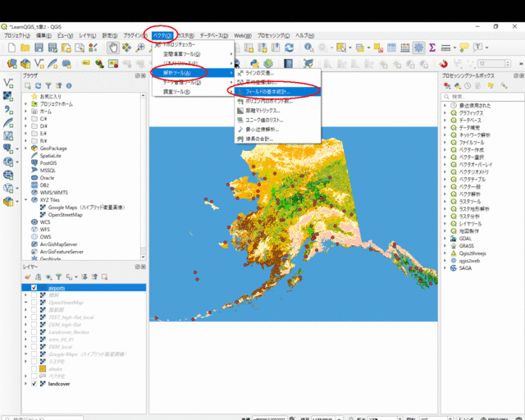Expand the SAGA group in Processing toolbox
525x420 pixels.
(x=445, y=268)
